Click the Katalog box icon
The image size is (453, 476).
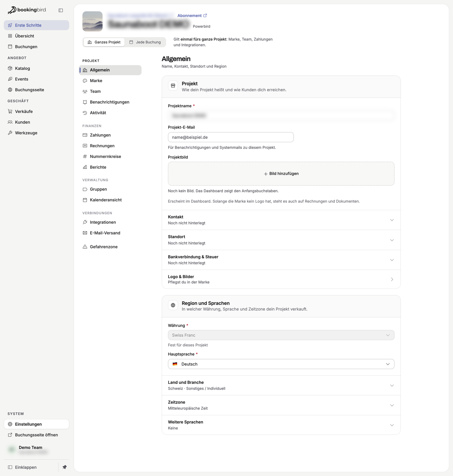[x=10, y=68]
